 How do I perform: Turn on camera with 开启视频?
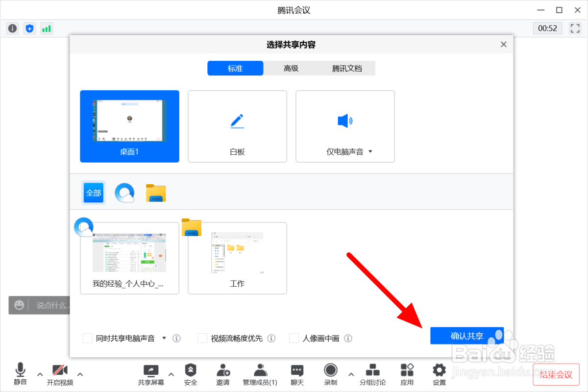(x=60, y=375)
